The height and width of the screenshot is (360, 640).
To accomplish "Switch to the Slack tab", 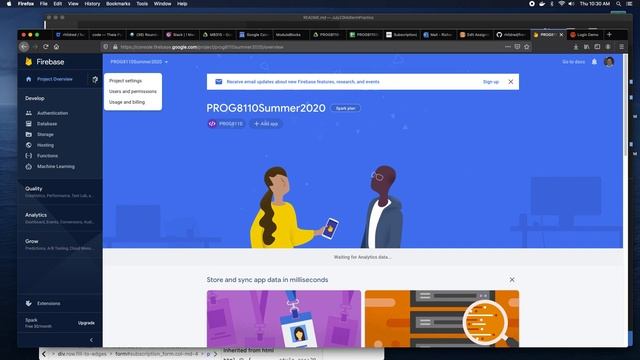I will (180, 35).
